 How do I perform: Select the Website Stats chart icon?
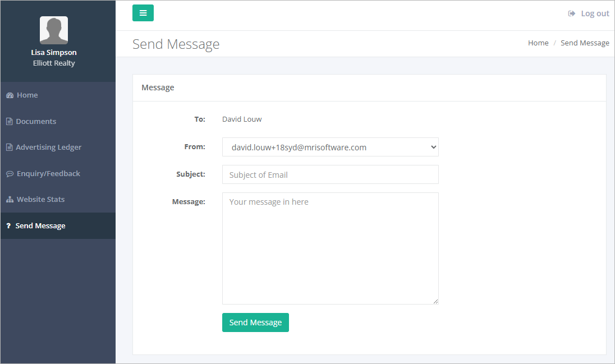click(8, 199)
